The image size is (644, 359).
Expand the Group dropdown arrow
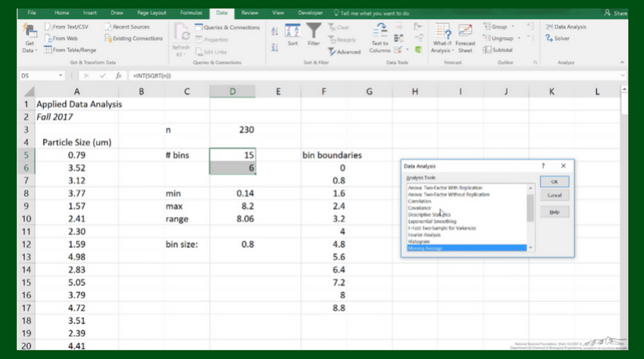[x=513, y=26]
